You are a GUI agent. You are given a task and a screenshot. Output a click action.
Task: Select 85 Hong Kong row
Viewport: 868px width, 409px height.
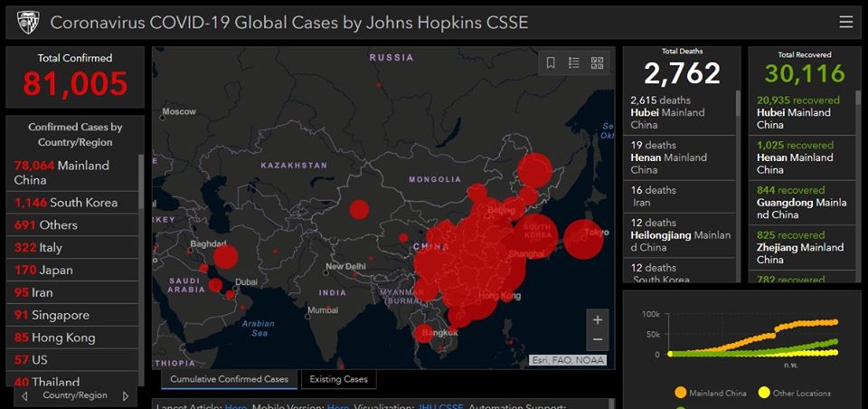point(72,337)
